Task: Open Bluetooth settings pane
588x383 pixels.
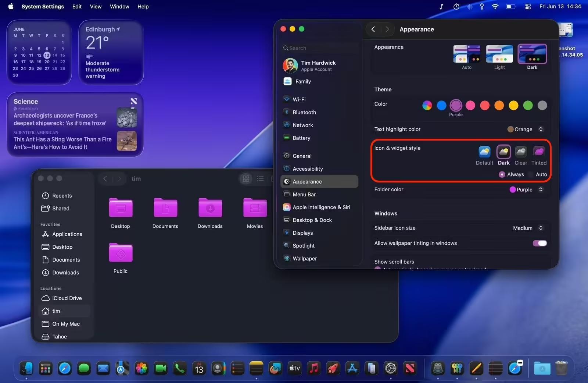Action: pyautogui.click(x=304, y=112)
